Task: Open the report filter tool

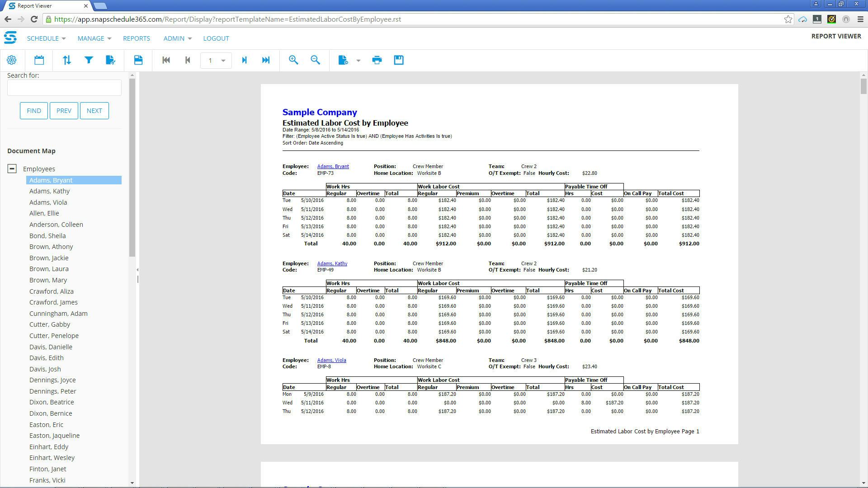Action: point(89,60)
